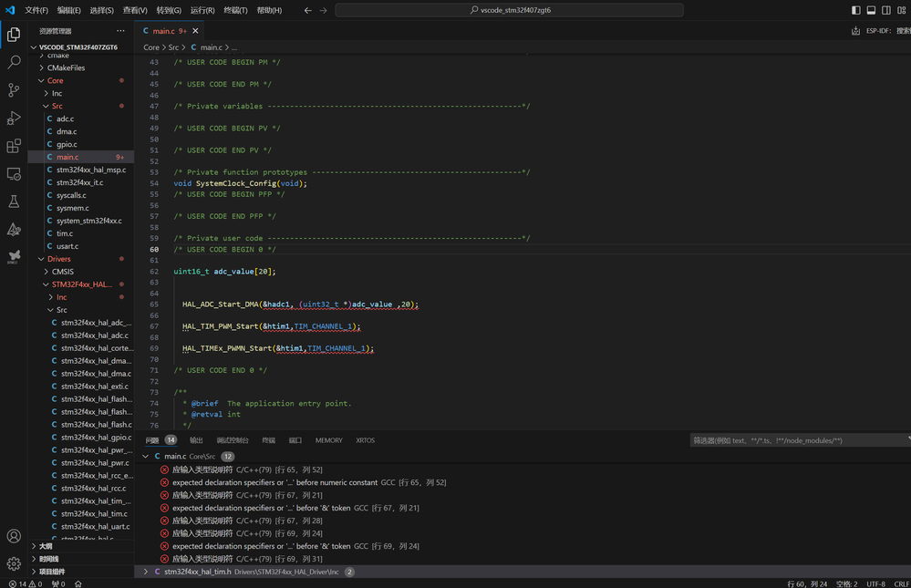
Task: Click the UTF-8 encoding in status bar
Action: [x=875, y=583]
